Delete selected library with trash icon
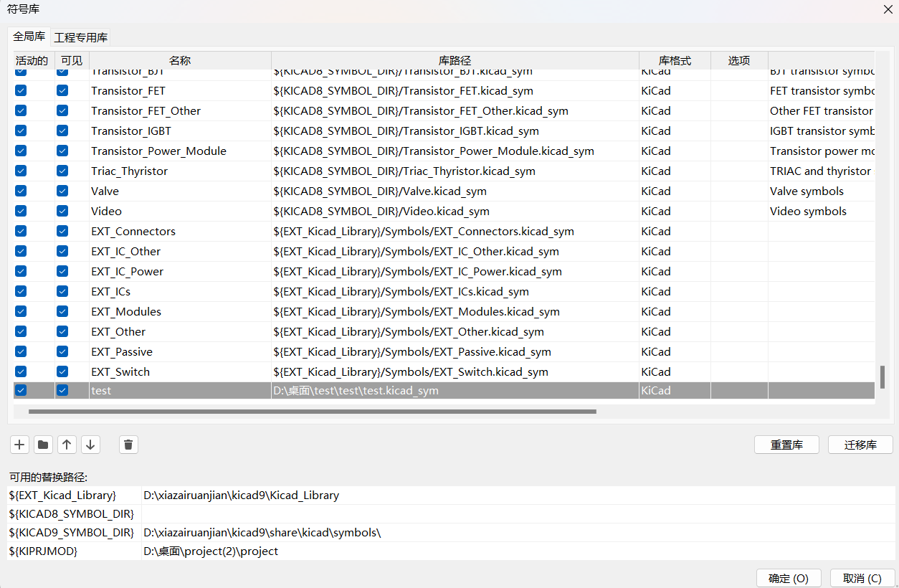 click(x=128, y=445)
